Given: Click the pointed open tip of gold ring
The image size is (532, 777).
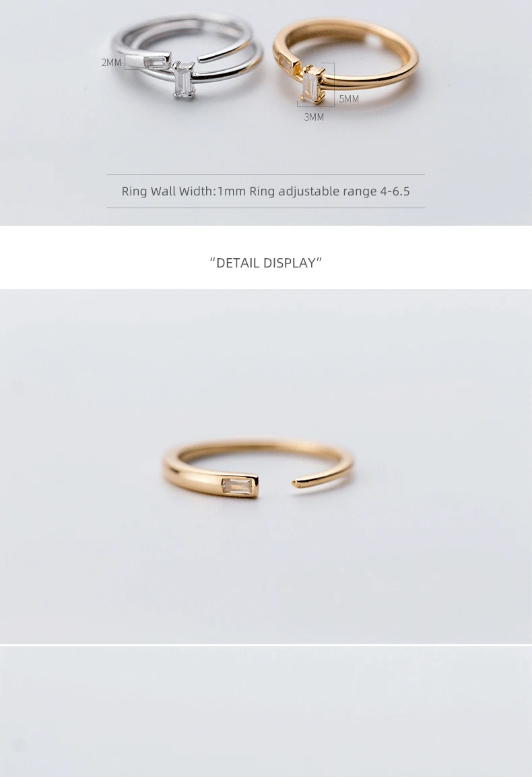Looking at the screenshot, I should [296, 484].
